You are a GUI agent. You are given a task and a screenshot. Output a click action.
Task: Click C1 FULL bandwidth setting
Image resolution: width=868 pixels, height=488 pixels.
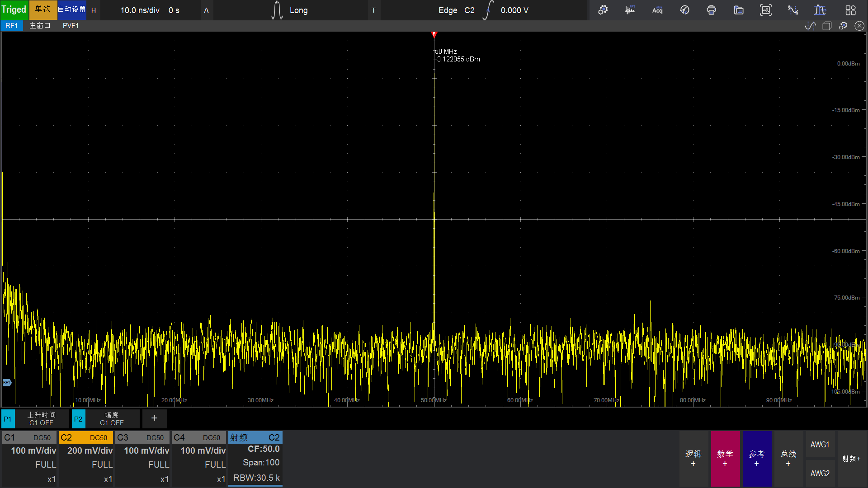[x=46, y=465]
